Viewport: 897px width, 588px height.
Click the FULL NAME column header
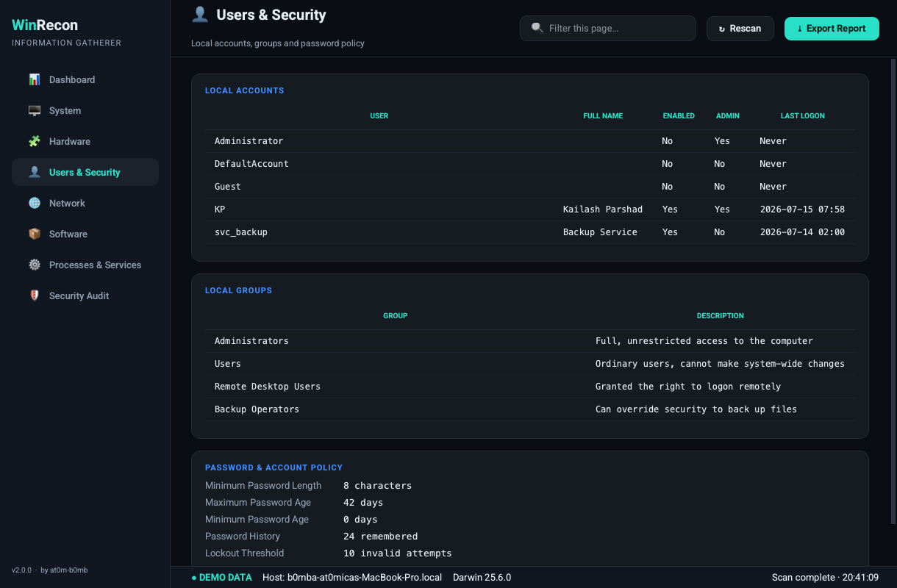coord(603,116)
